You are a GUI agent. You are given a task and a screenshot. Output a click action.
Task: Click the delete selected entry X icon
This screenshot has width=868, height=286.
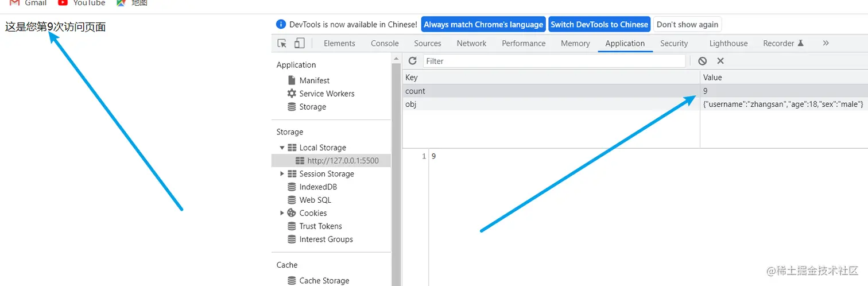point(720,61)
